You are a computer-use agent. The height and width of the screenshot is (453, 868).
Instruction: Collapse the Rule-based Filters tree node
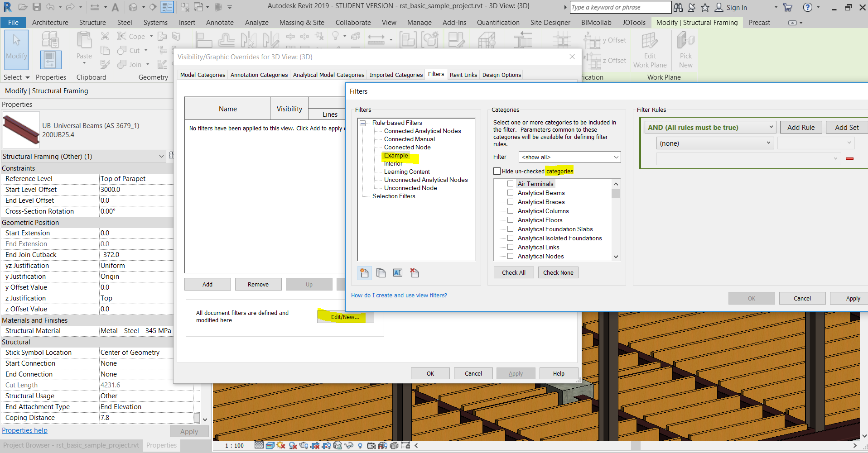pos(362,123)
